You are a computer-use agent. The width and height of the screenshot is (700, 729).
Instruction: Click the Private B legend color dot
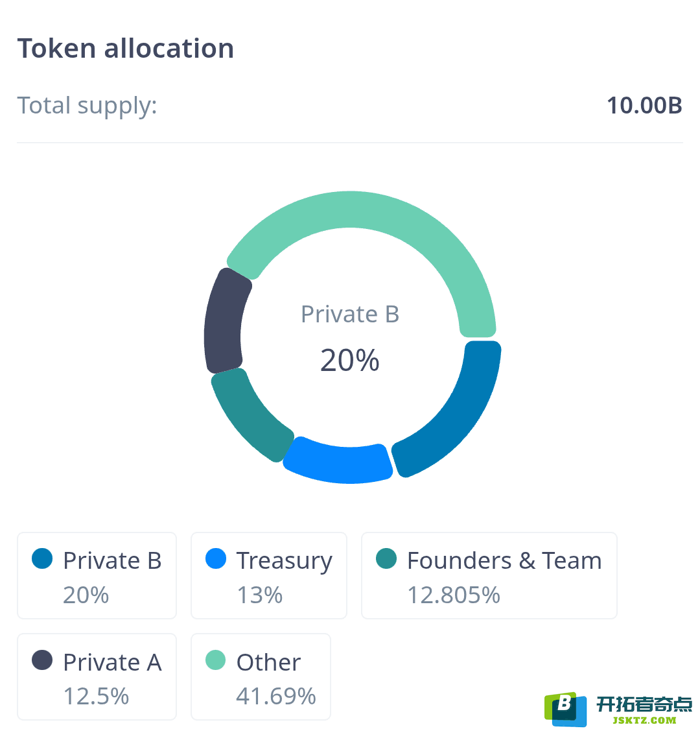[x=41, y=558]
